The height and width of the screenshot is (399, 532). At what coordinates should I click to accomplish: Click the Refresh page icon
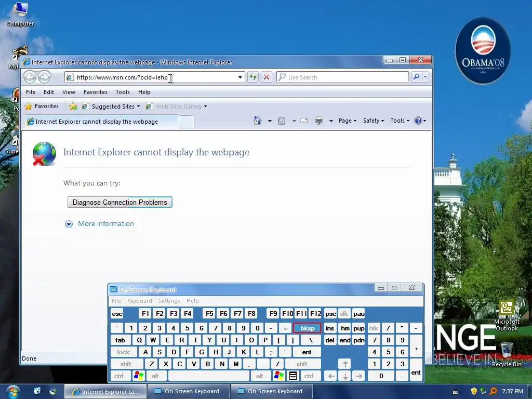(253, 77)
